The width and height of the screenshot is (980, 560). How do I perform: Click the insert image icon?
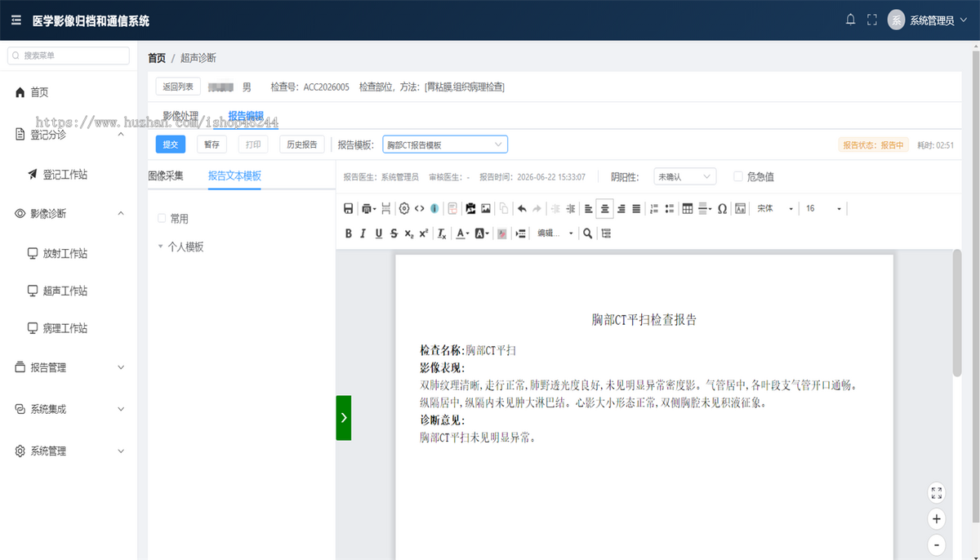click(486, 209)
